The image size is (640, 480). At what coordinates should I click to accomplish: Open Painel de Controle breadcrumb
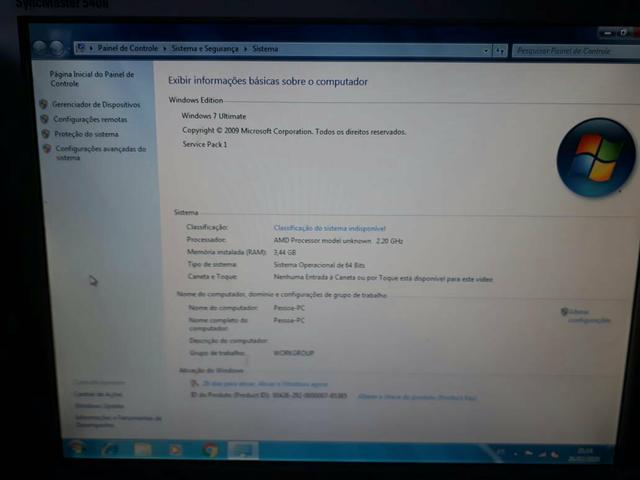click(x=127, y=48)
